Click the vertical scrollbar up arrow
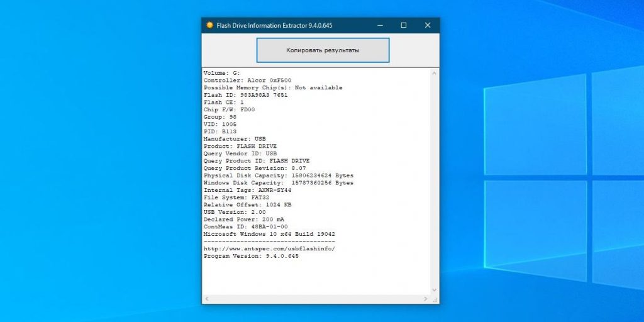644x322 pixels. point(434,74)
